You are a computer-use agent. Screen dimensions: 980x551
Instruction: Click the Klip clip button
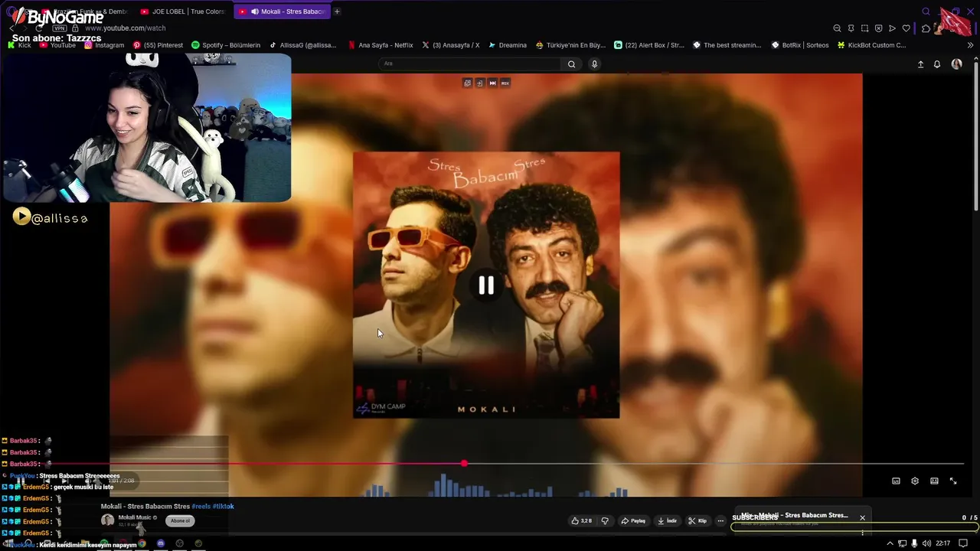697,520
